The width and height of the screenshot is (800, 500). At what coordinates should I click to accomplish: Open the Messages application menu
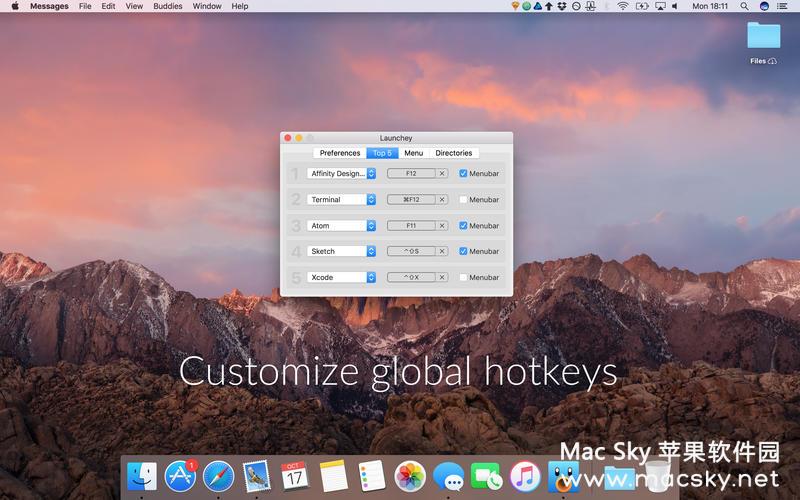[49, 6]
